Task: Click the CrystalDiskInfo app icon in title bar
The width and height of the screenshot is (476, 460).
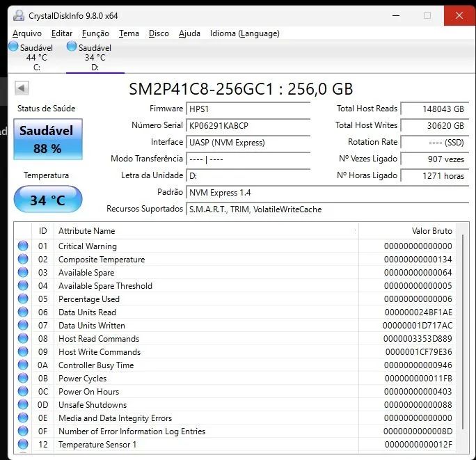Action: coord(19,15)
